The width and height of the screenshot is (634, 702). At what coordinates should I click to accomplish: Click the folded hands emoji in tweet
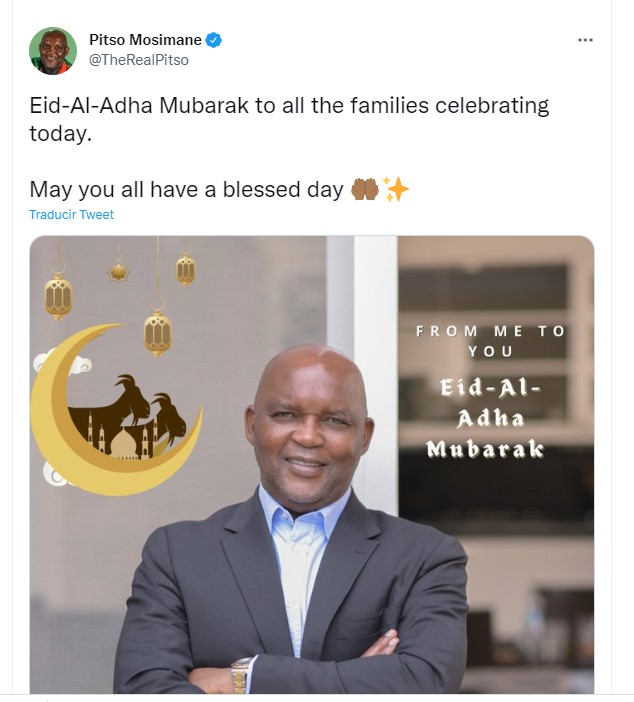click(365, 189)
